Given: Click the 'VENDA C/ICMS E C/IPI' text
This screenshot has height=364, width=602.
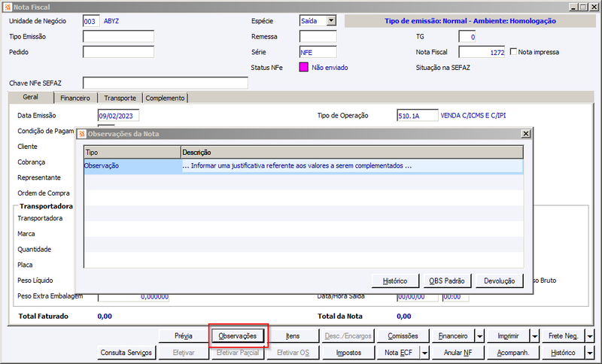Looking at the screenshot, I should pos(473,116).
